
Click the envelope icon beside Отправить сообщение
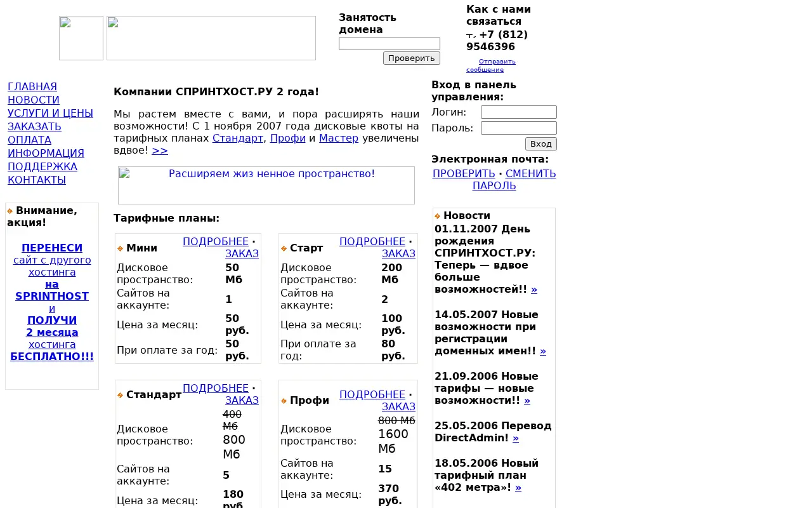tap(472, 62)
